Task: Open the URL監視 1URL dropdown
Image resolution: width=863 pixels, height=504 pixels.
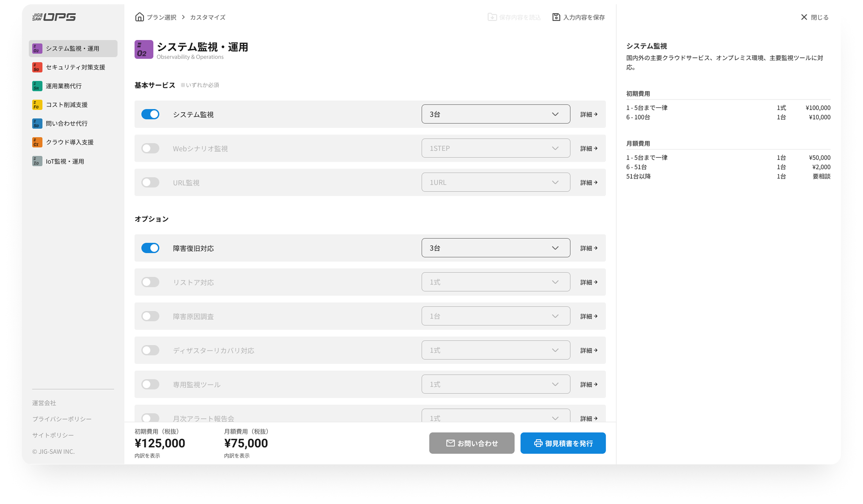Action: pyautogui.click(x=495, y=182)
